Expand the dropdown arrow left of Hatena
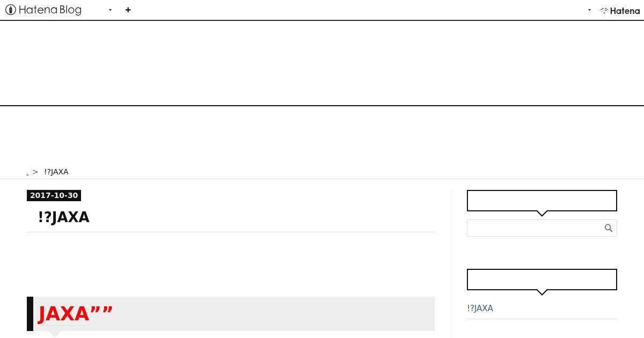The height and width of the screenshot is (338, 644). 589,10
